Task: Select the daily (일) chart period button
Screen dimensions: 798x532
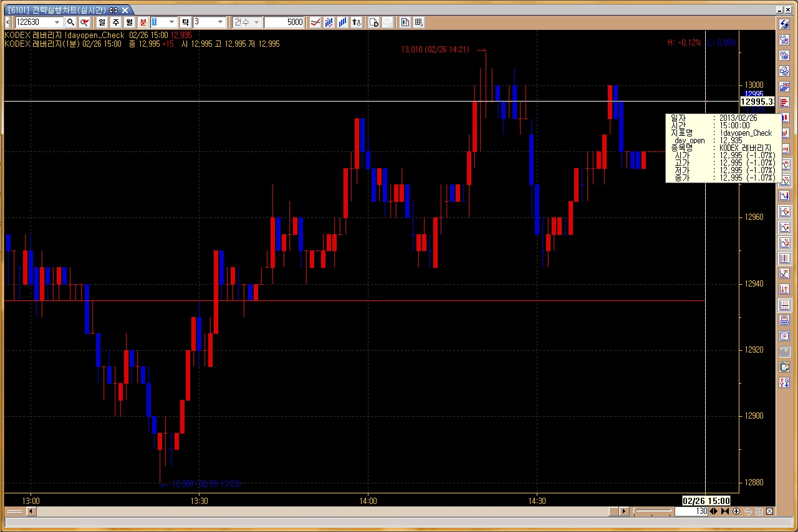Action: (102, 22)
